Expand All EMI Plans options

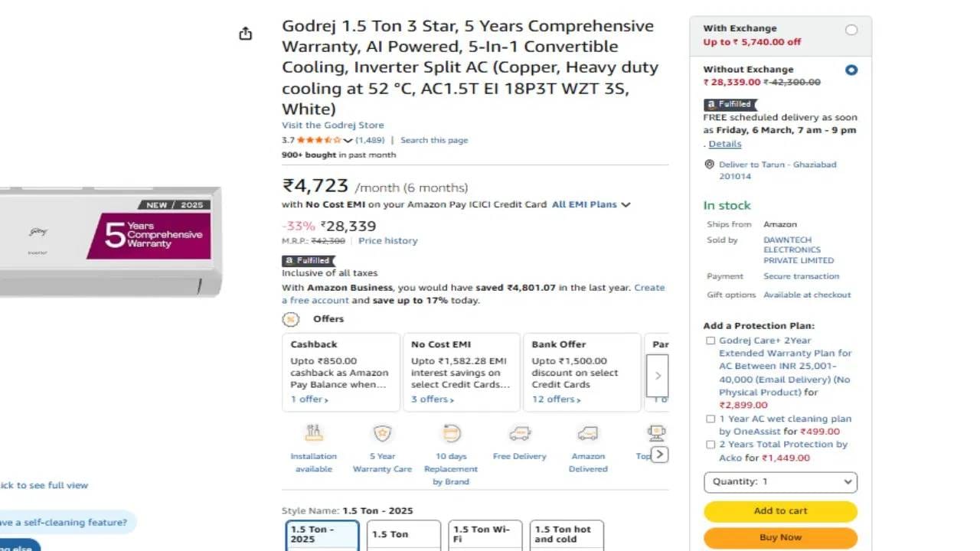[x=590, y=204]
